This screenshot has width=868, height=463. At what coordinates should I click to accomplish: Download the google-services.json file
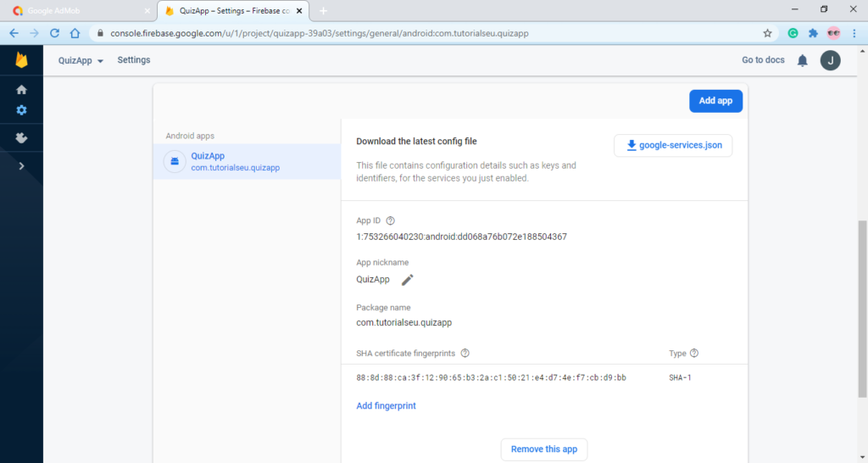[673, 146]
